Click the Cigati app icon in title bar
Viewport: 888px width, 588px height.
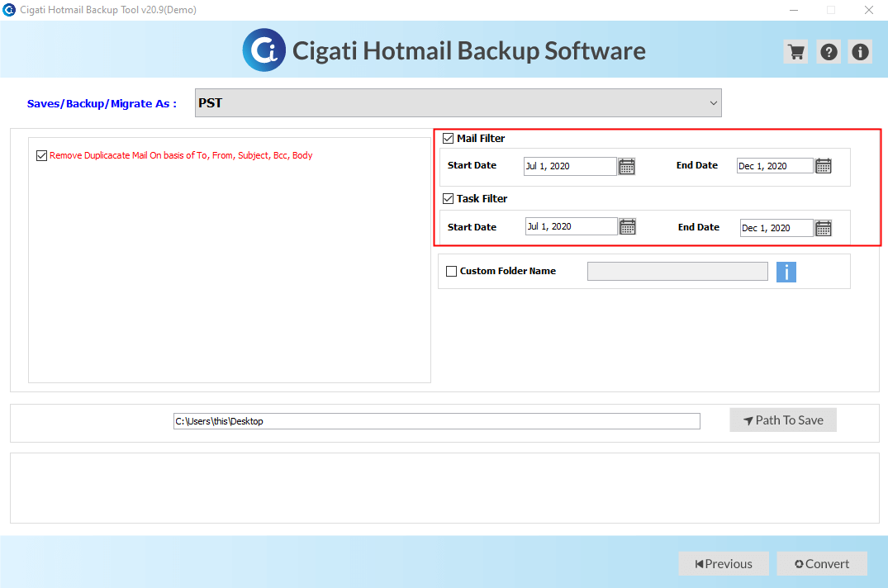coord(9,10)
